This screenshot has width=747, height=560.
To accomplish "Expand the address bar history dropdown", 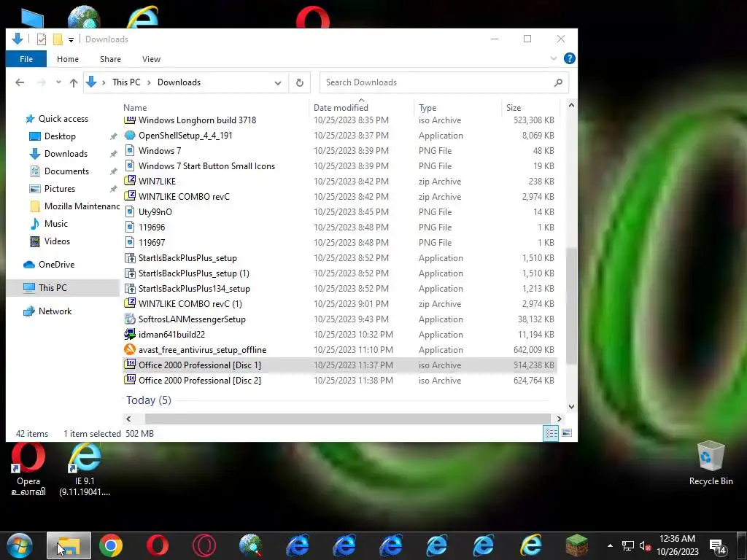I will [x=278, y=82].
